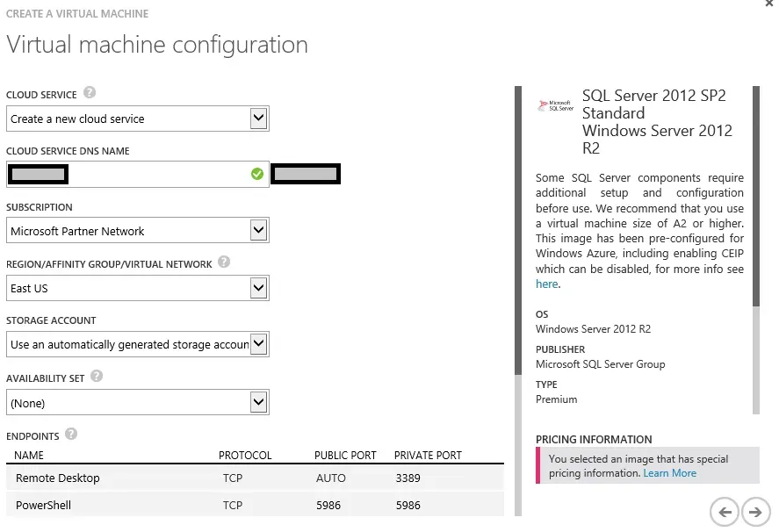The image size is (779, 532).
Task: Expand the Region selection showing East US
Action: click(x=258, y=287)
